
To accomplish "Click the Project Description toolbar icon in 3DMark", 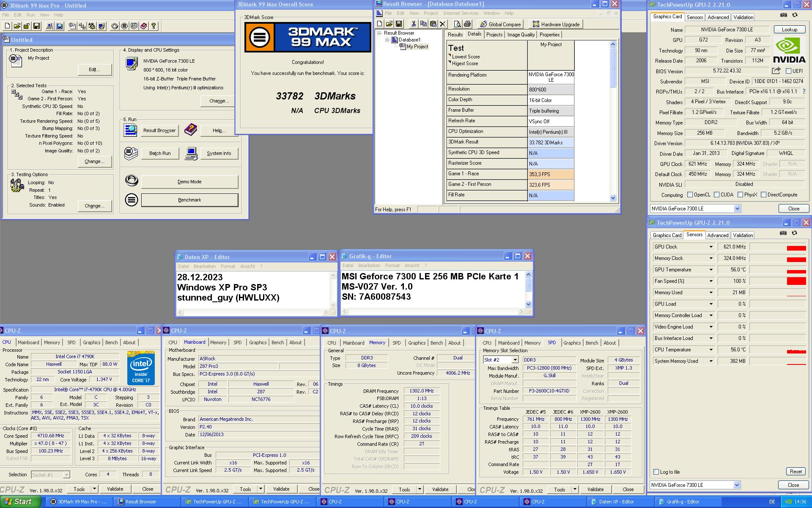I will [x=72, y=26].
